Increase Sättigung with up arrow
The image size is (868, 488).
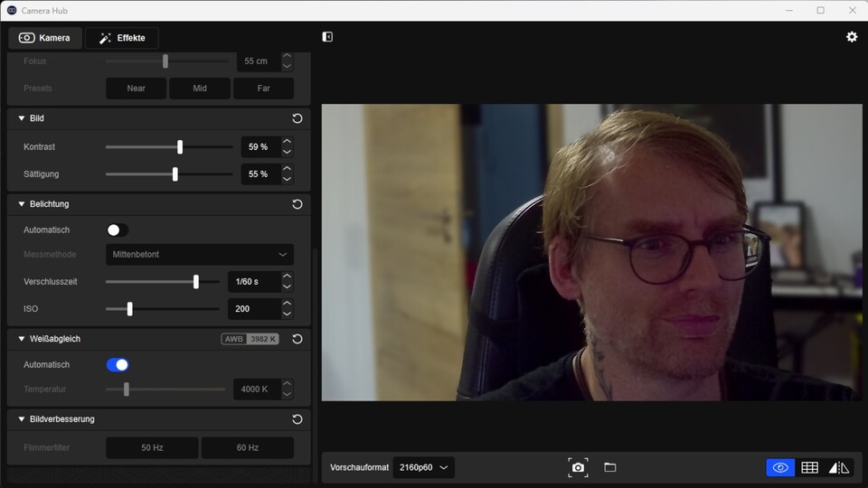click(287, 169)
